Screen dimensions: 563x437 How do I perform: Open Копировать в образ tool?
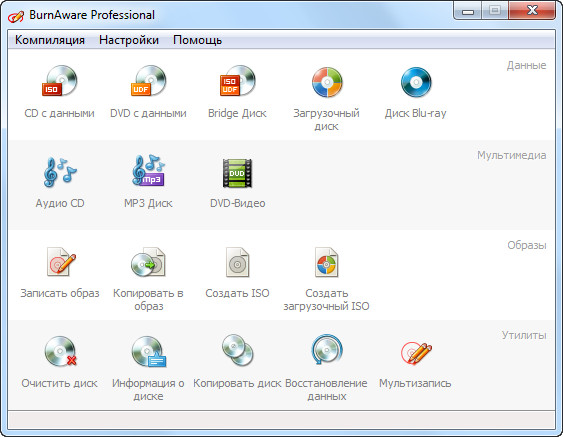(x=148, y=261)
